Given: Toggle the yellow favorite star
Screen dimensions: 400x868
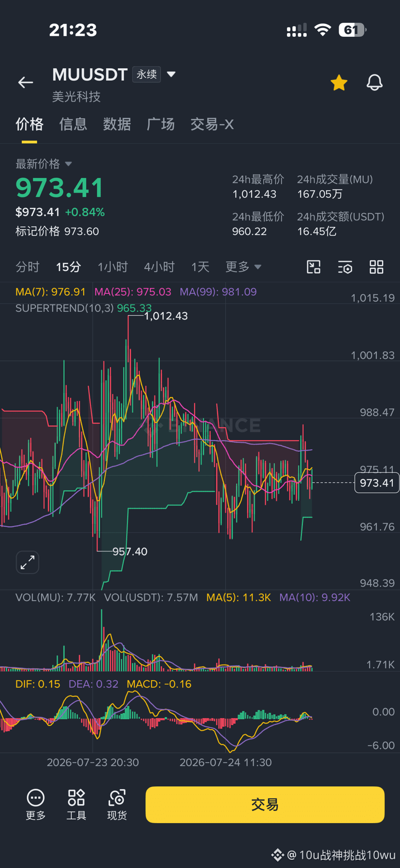Looking at the screenshot, I should tap(339, 83).
